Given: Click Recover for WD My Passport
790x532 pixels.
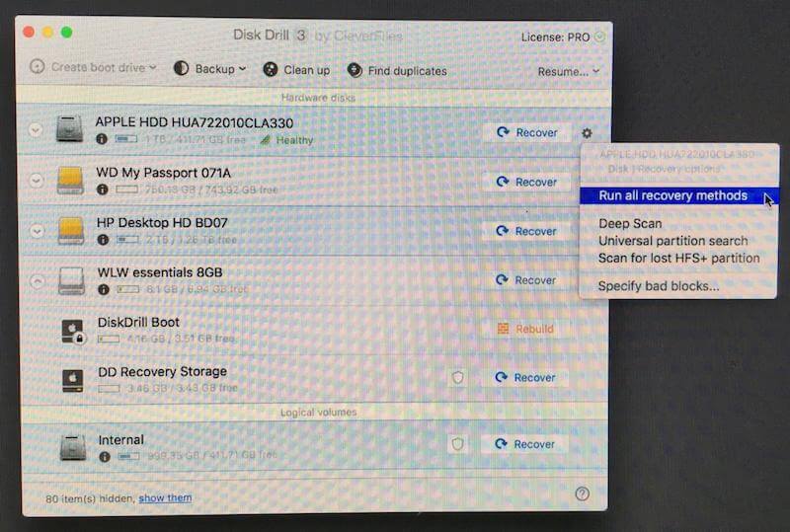Looking at the screenshot, I should click(x=526, y=182).
